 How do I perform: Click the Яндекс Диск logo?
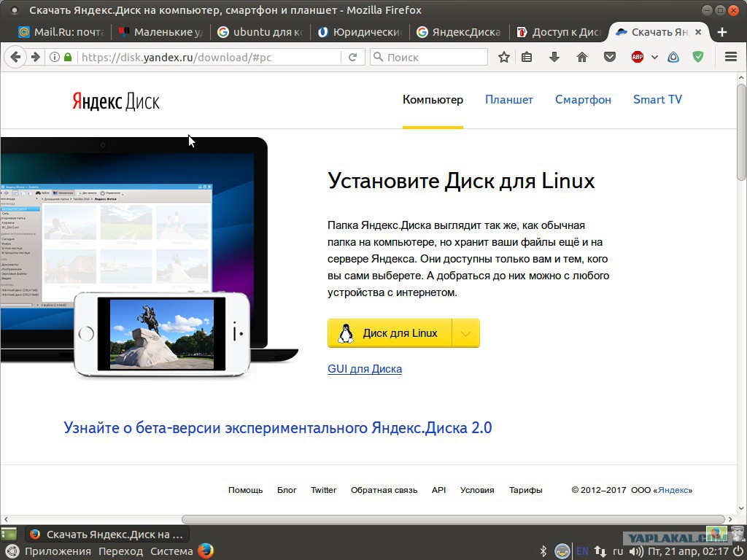click(x=116, y=101)
